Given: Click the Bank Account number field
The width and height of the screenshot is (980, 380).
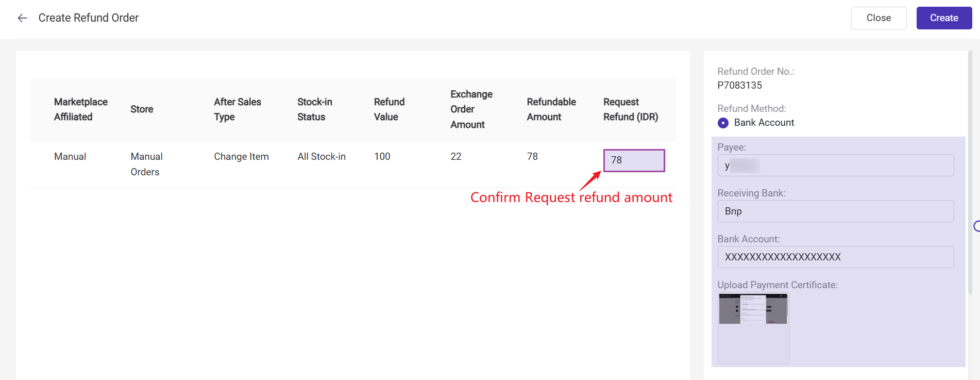Looking at the screenshot, I should coord(835,257).
